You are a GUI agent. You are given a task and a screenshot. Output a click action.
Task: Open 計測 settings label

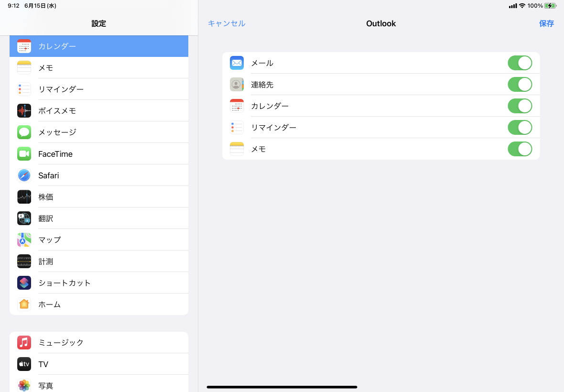[x=46, y=261]
